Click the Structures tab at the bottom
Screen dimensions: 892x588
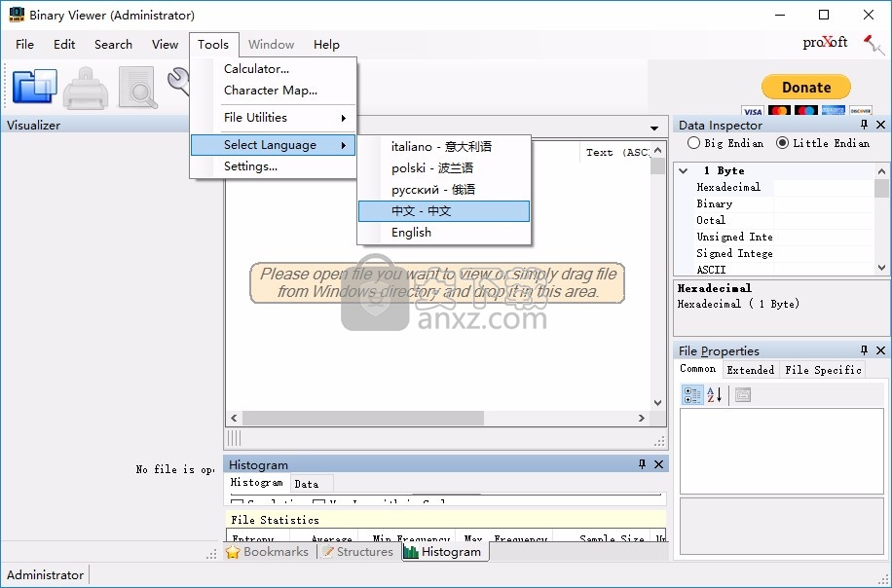[x=357, y=552]
